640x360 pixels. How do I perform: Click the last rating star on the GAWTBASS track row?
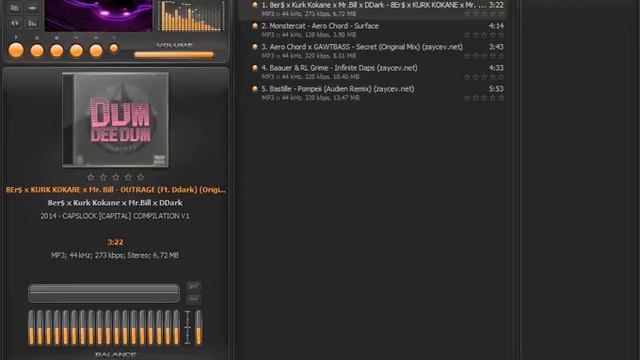coord(501,56)
